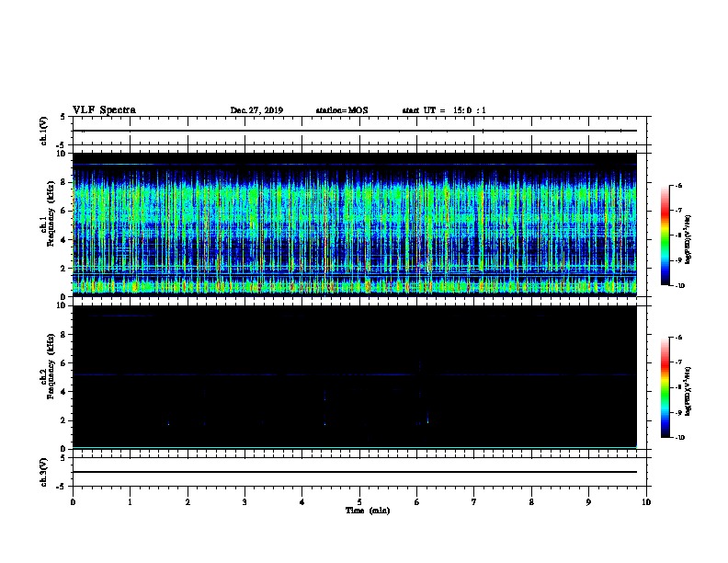Click the "VLF Spectra" plot title
728x563 pixels.
pos(104,110)
